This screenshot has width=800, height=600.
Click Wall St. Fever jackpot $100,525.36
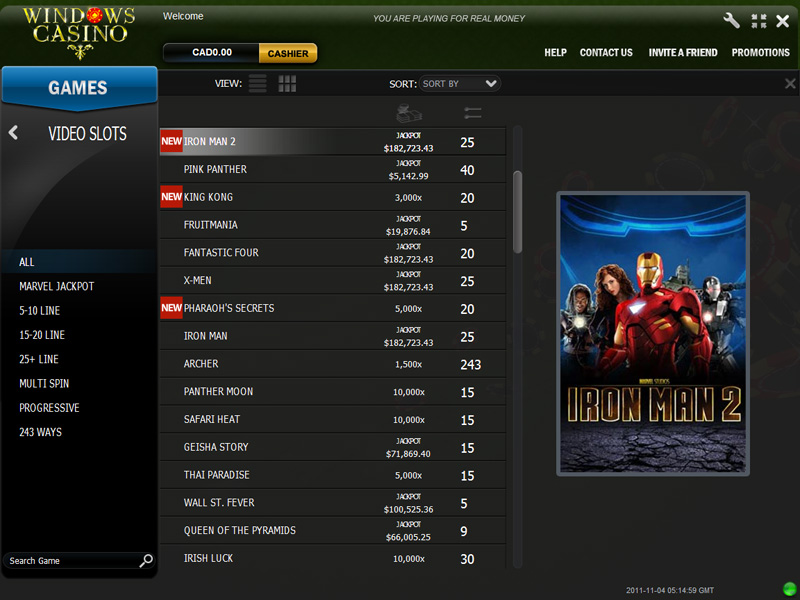point(408,510)
